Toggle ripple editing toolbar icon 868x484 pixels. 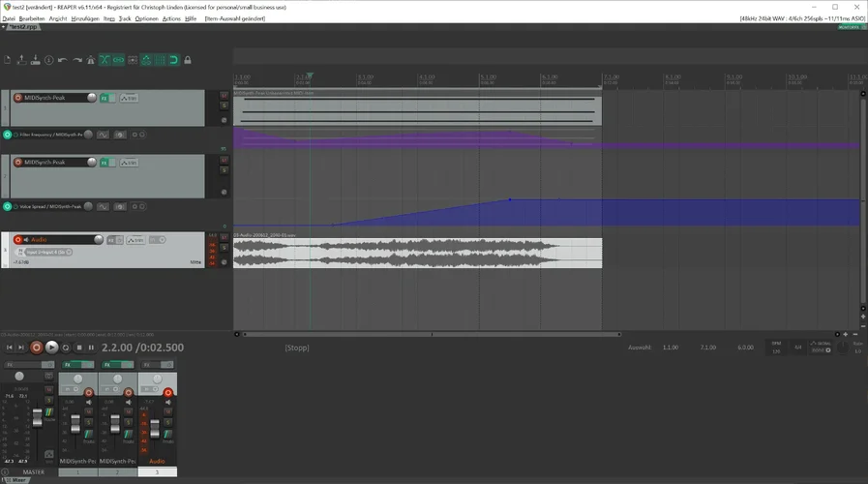click(x=133, y=60)
